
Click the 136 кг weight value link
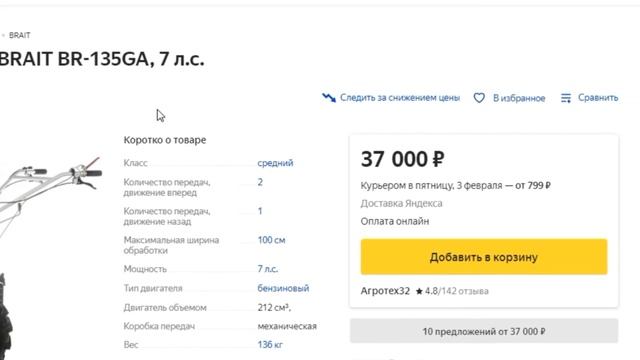[x=270, y=344]
